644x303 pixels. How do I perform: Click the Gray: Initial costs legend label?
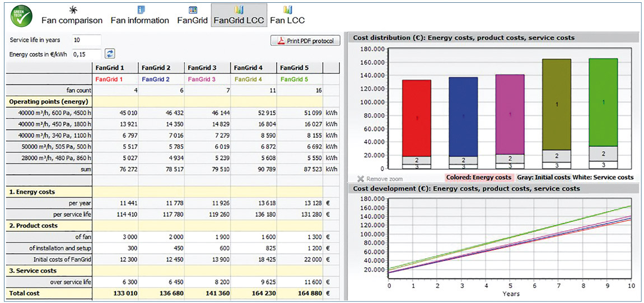544,178
